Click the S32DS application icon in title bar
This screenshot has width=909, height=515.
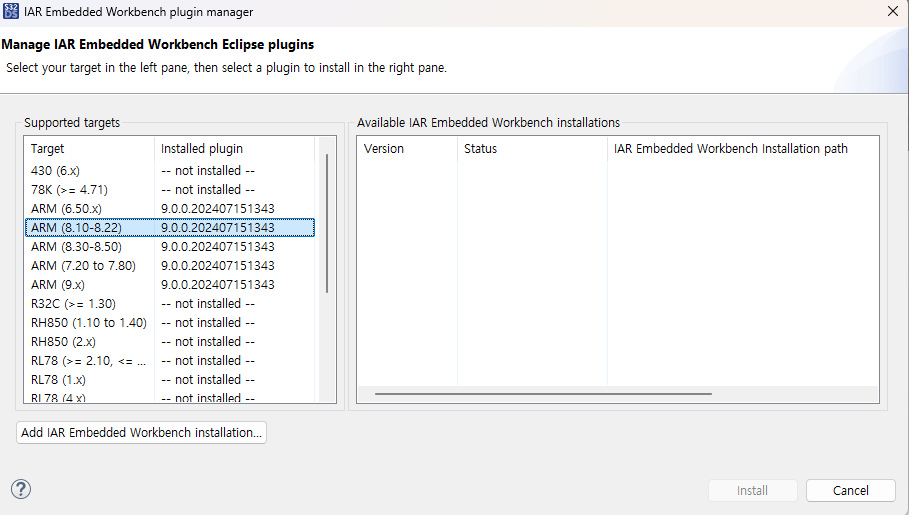pyautogui.click(x=11, y=11)
